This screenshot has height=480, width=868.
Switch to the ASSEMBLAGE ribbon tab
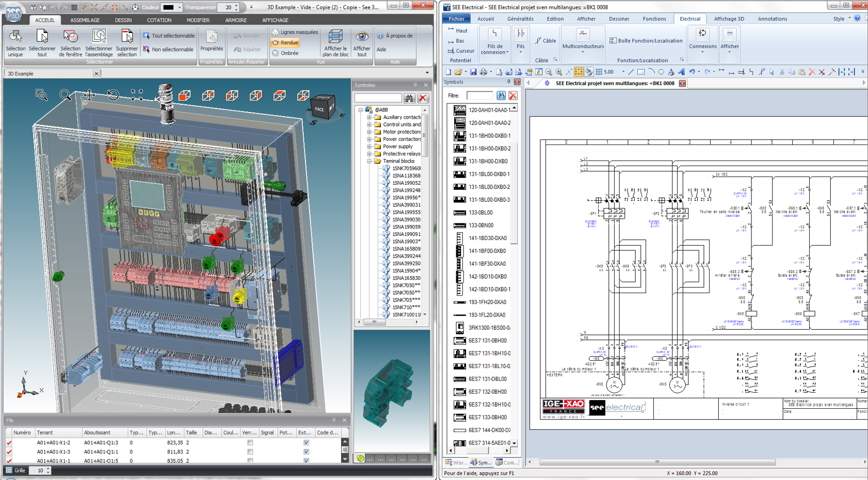click(85, 20)
